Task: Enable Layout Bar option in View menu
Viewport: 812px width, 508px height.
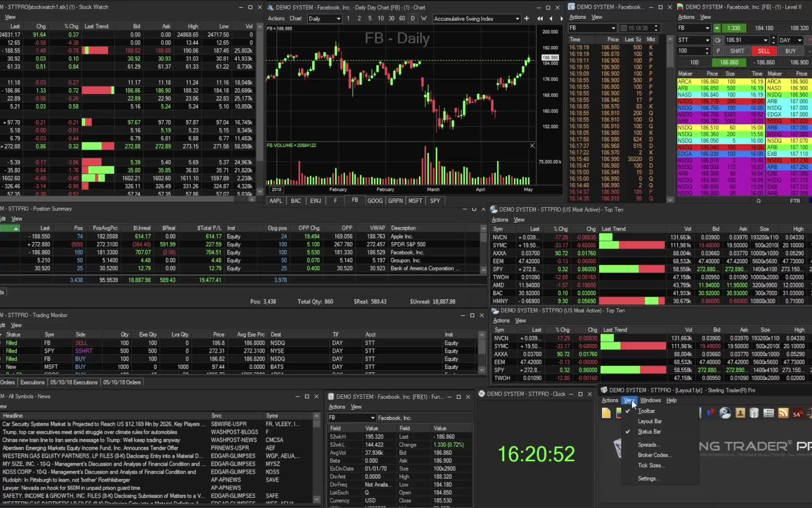Action: click(x=649, y=421)
